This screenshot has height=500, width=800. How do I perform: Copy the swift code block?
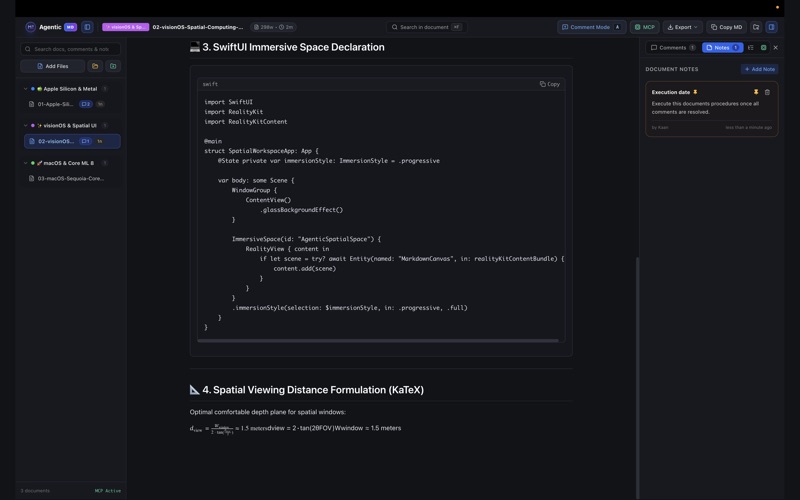[549, 84]
